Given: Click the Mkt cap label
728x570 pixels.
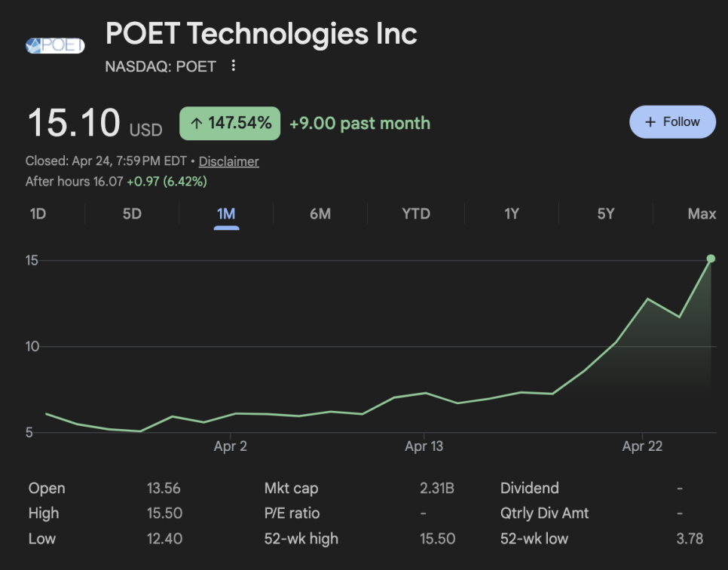Looking at the screenshot, I should (291, 489).
